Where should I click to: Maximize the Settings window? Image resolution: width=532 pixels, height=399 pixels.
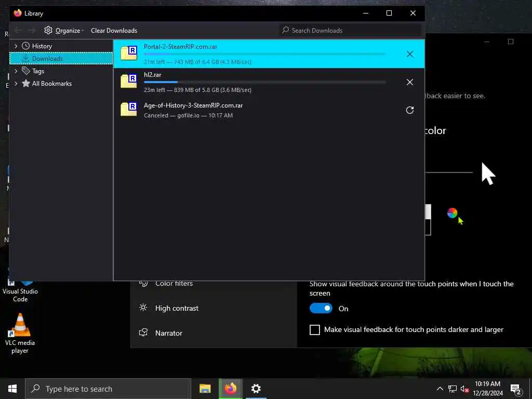[510, 42]
